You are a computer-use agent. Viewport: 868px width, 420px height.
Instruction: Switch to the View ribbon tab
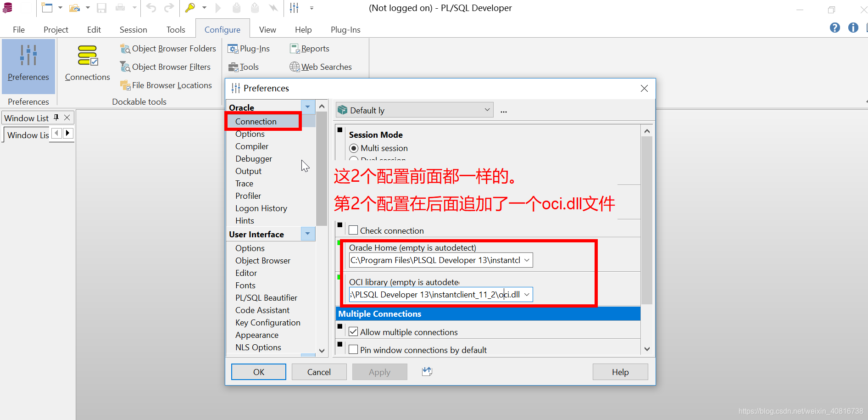tap(267, 29)
